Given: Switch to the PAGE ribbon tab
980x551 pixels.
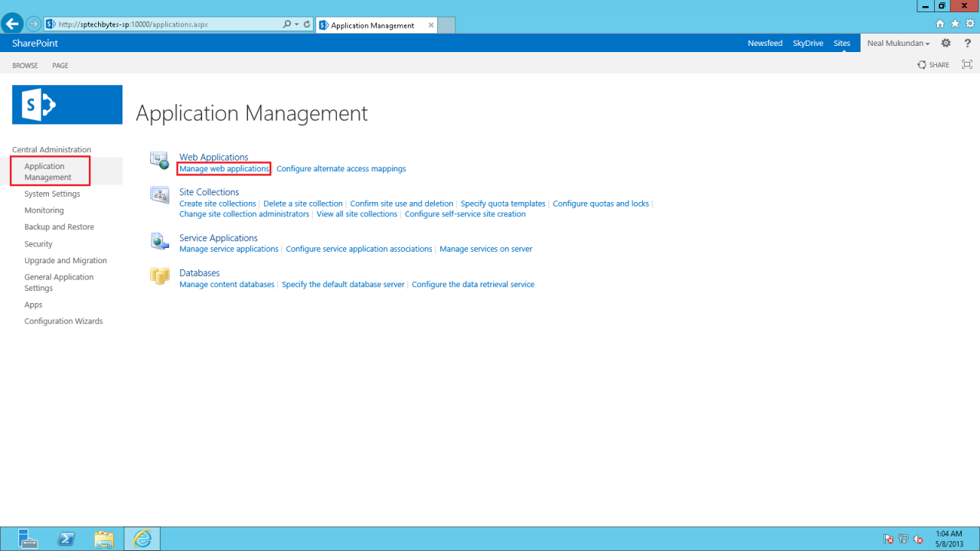Looking at the screenshot, I should click(60, 65).
